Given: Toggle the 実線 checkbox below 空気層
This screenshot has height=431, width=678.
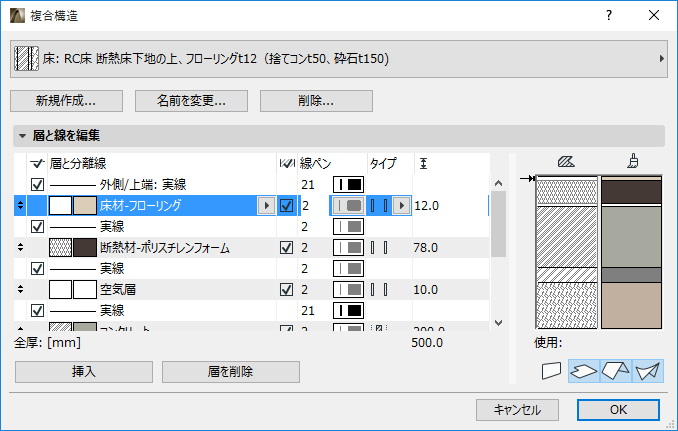Looking at the screenshot, I should (38, 310).
